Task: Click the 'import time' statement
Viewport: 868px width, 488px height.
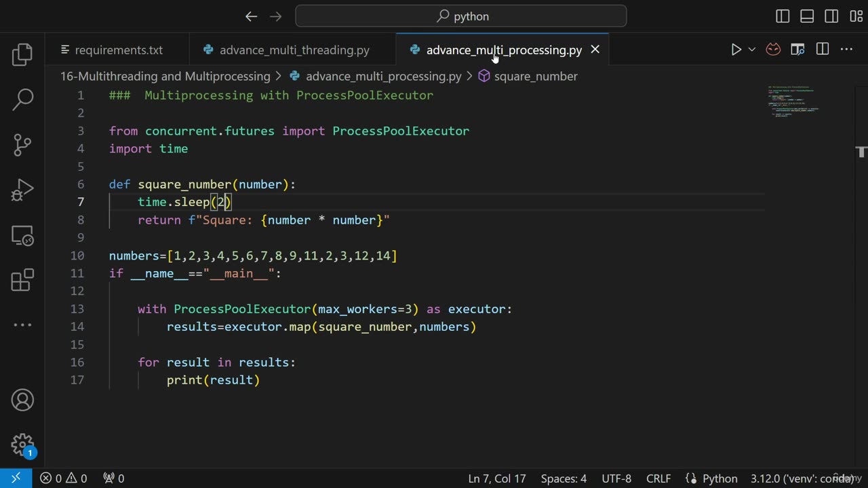Action: pyautogui.click(x=149, y=148)
